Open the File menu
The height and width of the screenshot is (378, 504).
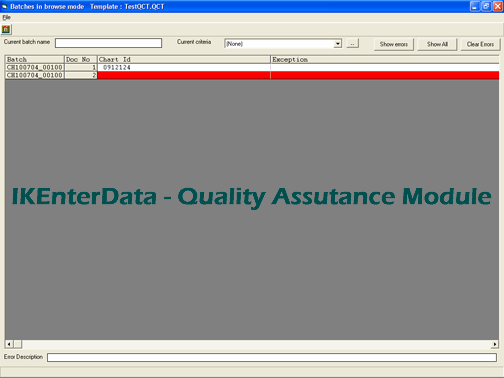pos(6,17)
